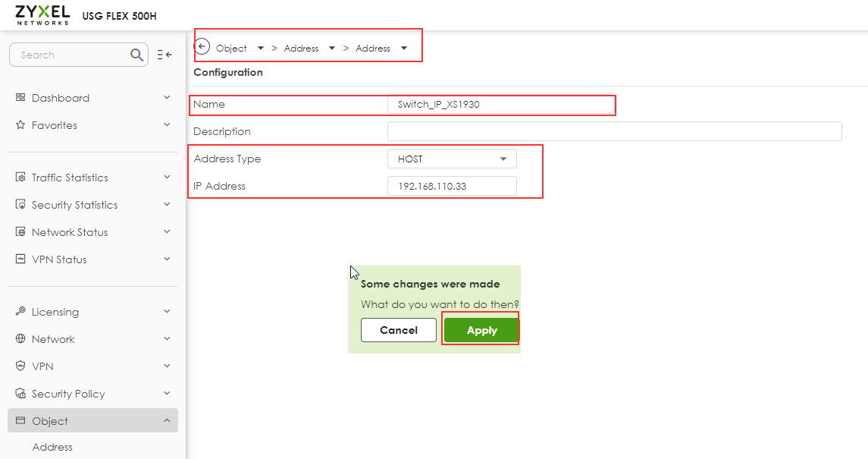
Task: Click the Favorites star icon
Action: (x=20, y=125)
